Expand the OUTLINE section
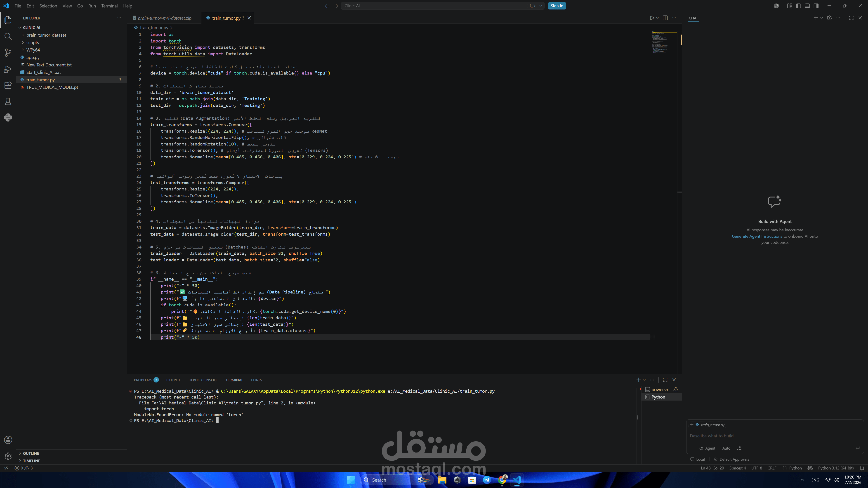Viewport: 868px width, 488px height. pos(31,453)
